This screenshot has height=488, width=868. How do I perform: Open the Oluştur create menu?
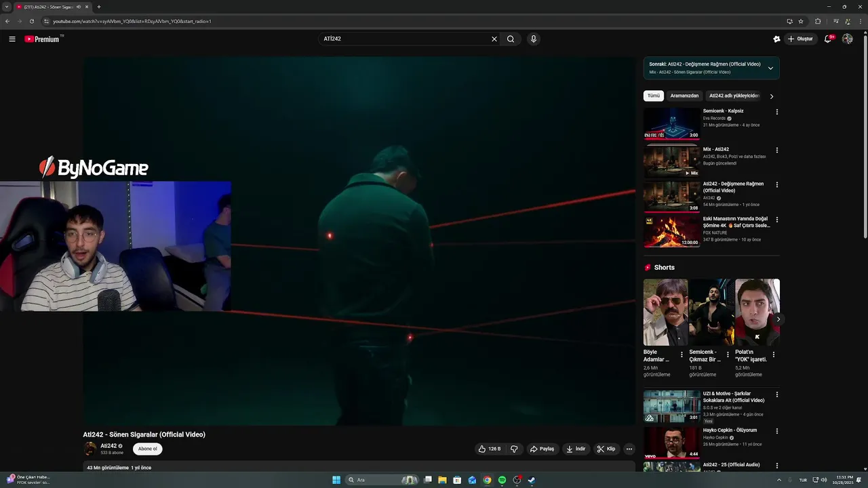(x=800, y=39)
